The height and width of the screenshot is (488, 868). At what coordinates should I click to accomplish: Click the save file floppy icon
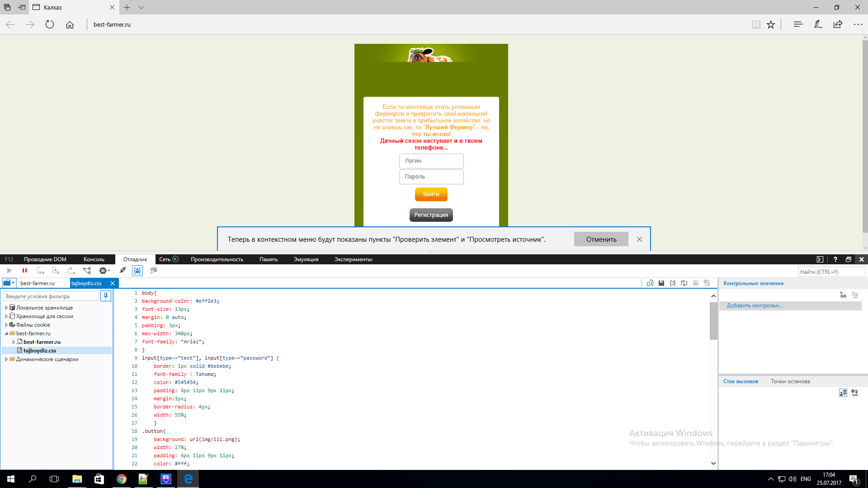tap(661, 283)
